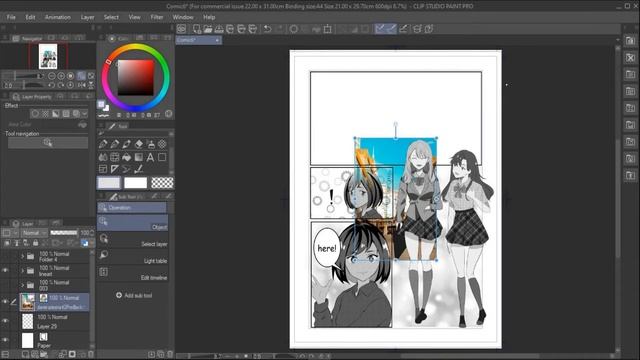
Task: Select the Frame border tool
Action: tap(103, 169)
